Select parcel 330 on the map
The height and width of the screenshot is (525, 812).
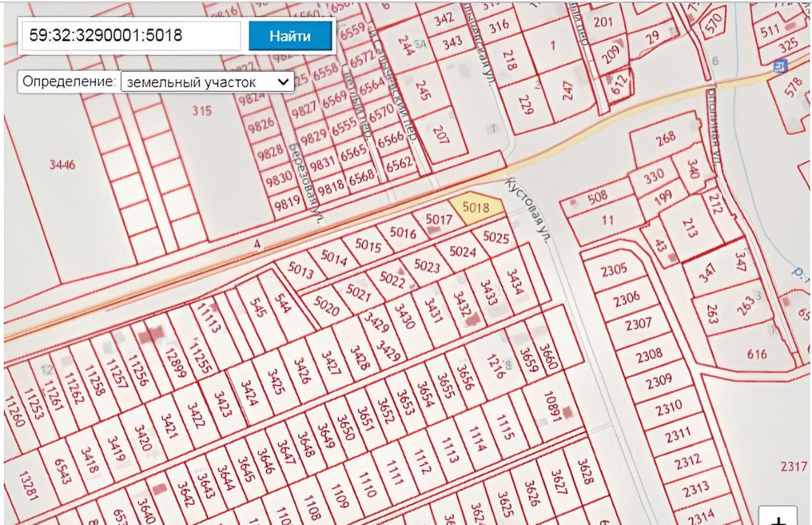click(653, 176)
